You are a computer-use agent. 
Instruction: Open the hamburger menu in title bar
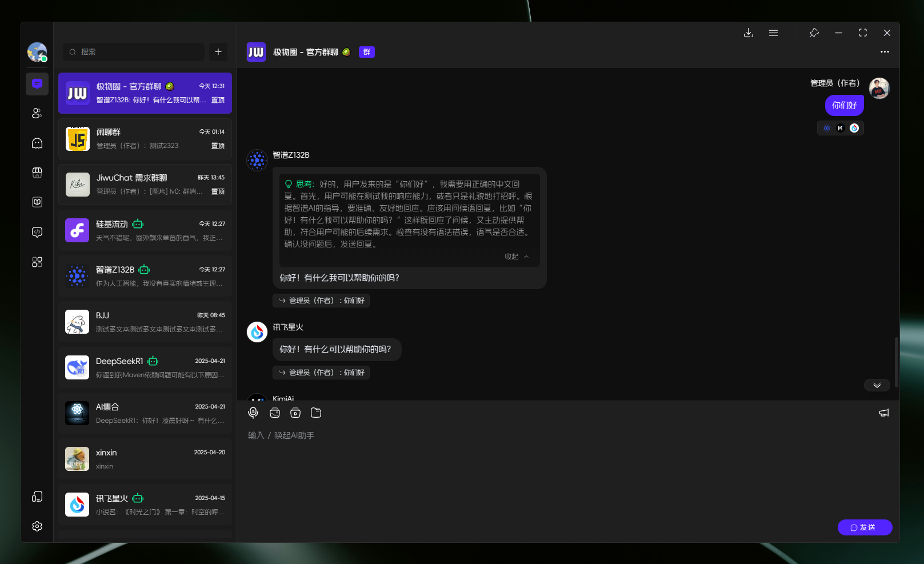pyautogui.click(x=773, y=33)
